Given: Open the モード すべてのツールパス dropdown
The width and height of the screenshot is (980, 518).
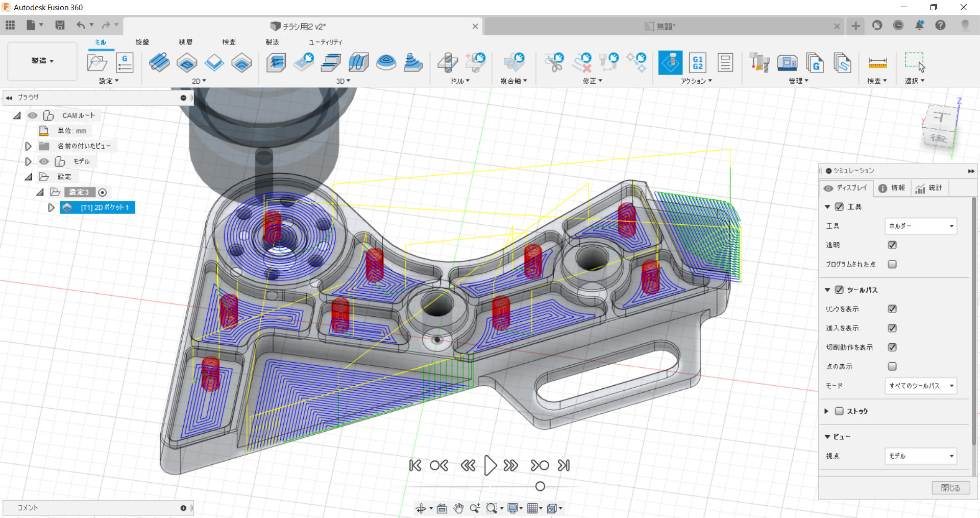Looking at the screenshot, I should pos(921,386).
